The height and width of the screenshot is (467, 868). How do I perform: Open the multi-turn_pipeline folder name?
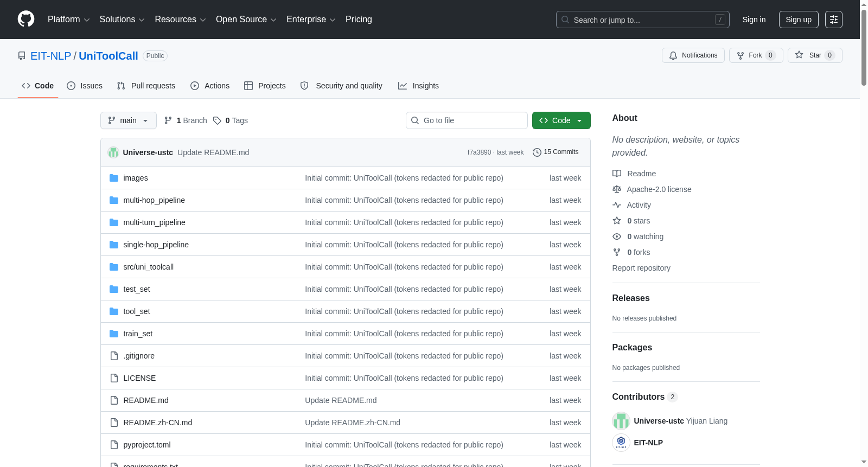[155, 222]
